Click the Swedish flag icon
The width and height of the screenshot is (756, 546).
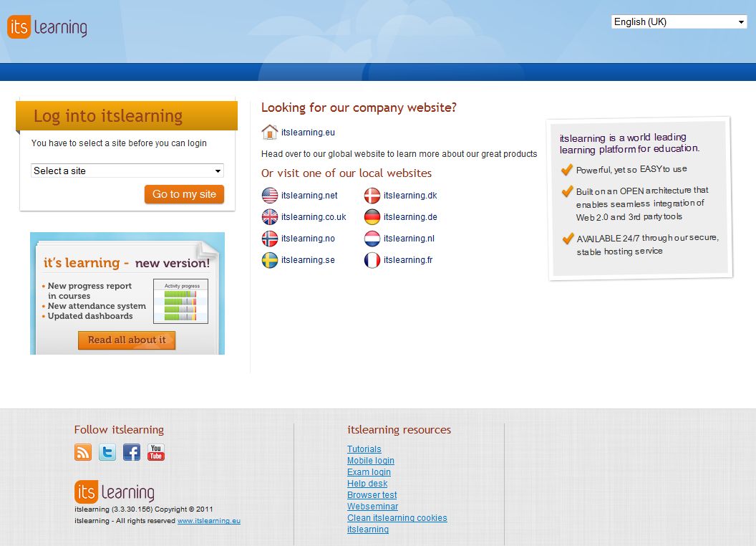coord(270,260)
